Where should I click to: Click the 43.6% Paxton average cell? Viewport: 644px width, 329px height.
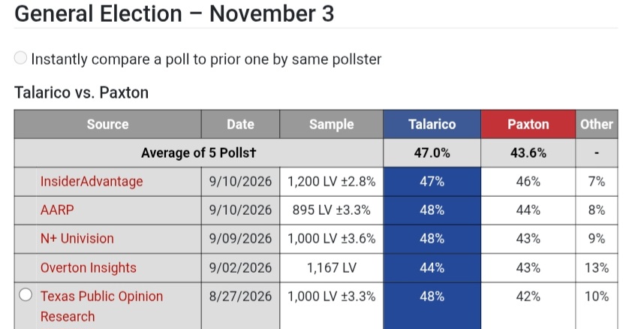(528, 153)
